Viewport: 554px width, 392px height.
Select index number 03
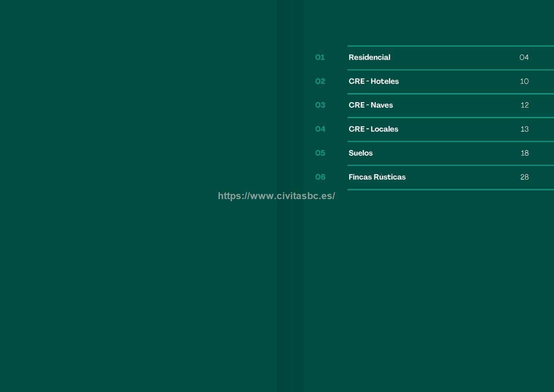[320, 105]
